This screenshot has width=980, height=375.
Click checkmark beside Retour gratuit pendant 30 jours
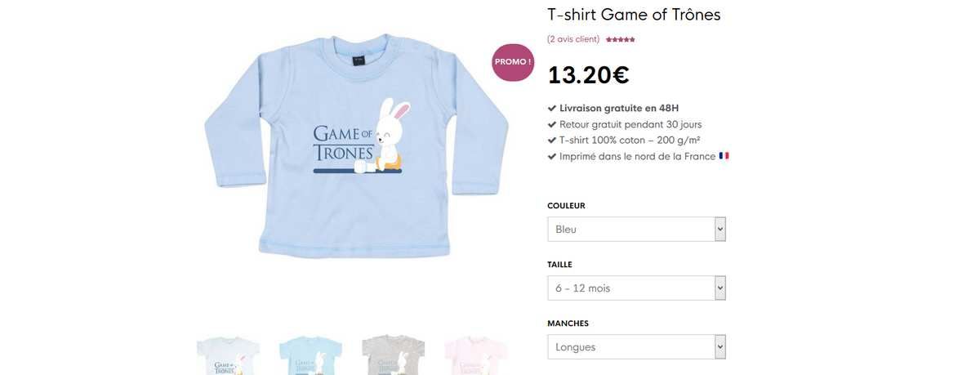coord(551,124)
